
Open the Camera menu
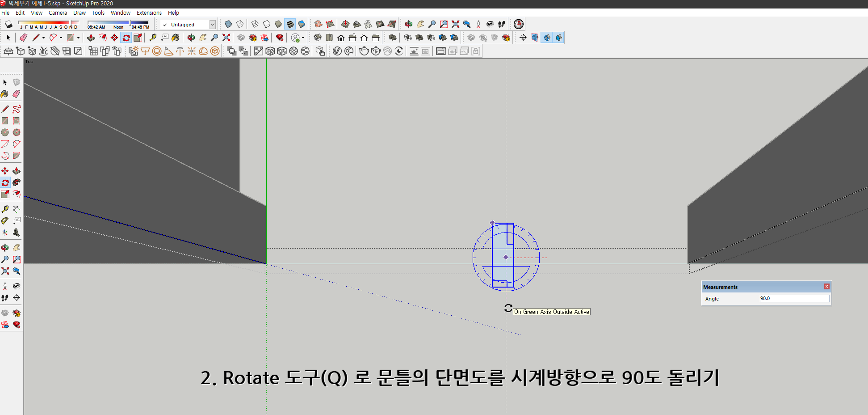(58, 13)
